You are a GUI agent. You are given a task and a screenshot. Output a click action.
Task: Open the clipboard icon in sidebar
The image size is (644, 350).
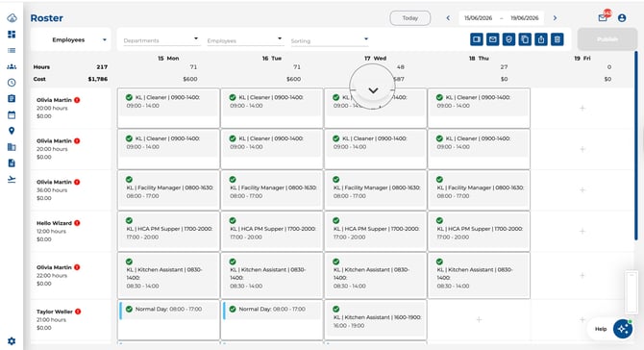[x=12, y=99]
